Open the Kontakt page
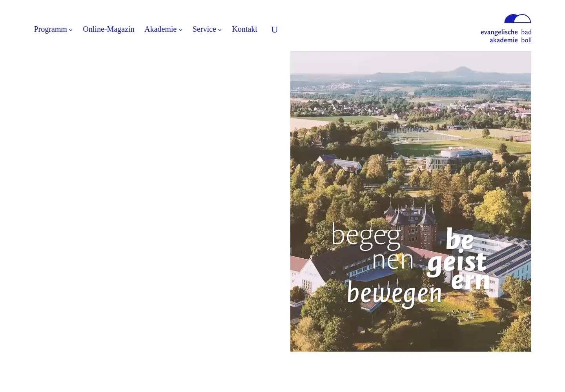This screenshot has width=565, height=392. click(x=244, y=29)
